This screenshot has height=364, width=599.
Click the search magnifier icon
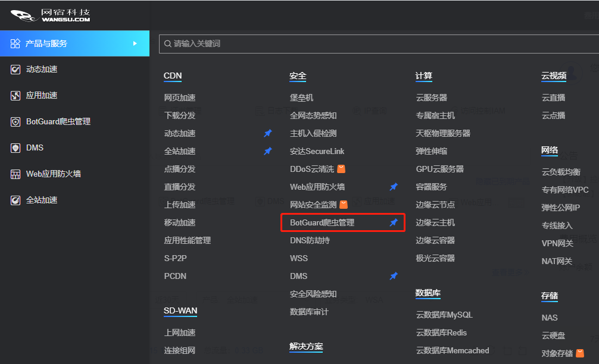[167, 44]
